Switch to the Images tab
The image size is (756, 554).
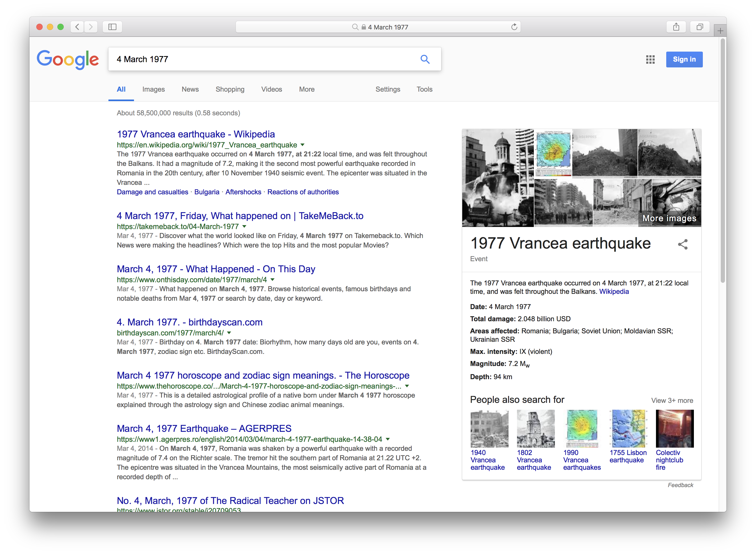(x=153, y=90)
